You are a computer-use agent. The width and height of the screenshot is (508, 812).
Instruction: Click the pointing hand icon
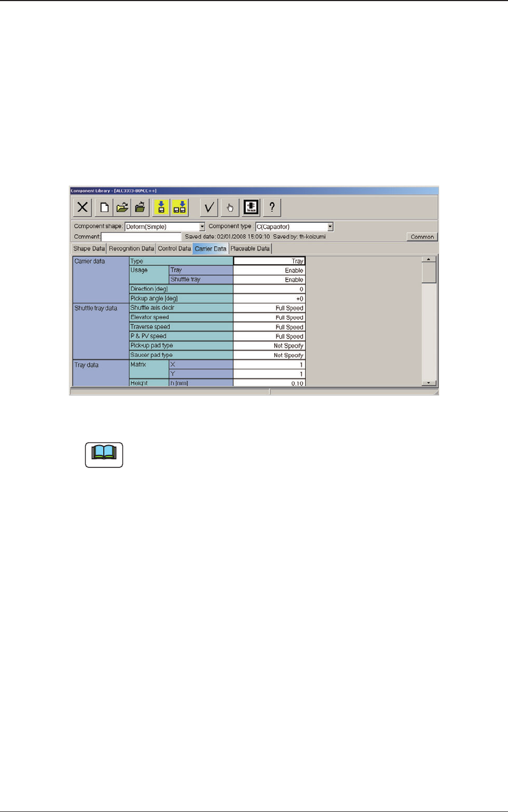tap(230, 208)
